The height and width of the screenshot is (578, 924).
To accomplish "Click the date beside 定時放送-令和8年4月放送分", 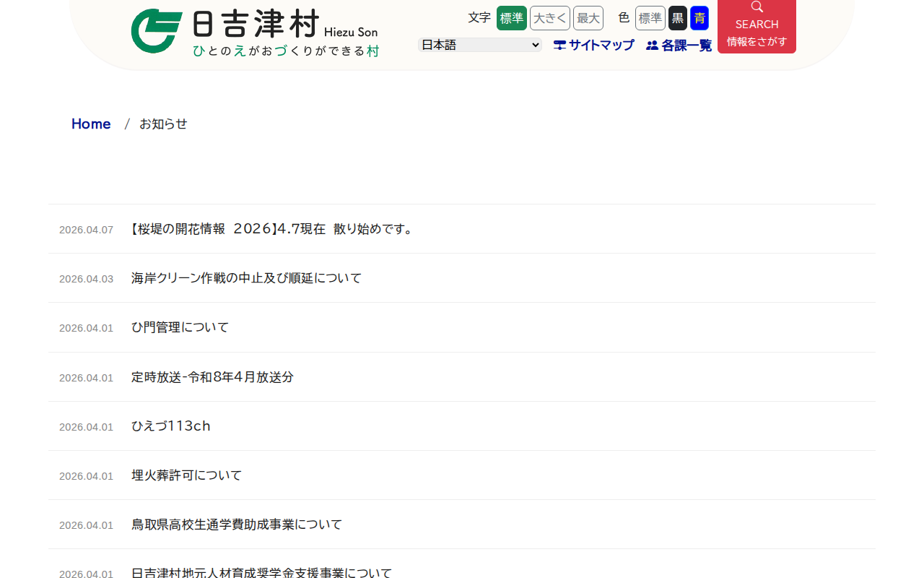I will pos(86,378).
